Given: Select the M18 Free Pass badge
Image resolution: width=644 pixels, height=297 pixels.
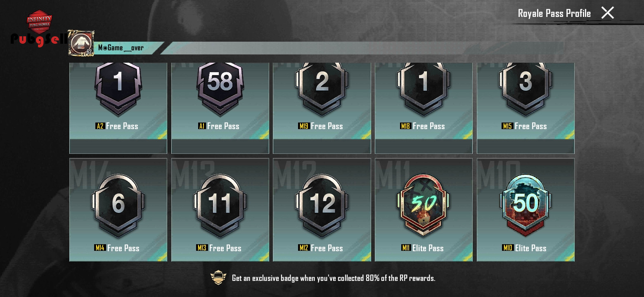Looking at the screenshot, I should pos(424,108).
